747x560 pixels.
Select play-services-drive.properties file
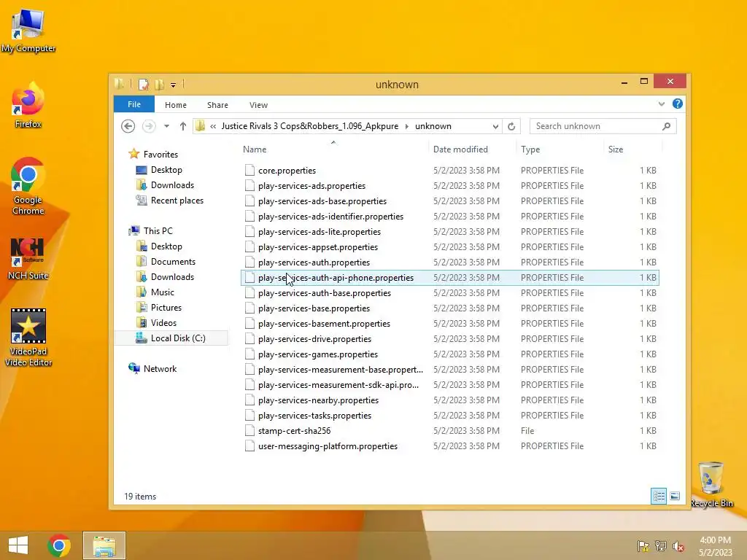point(450,339)
